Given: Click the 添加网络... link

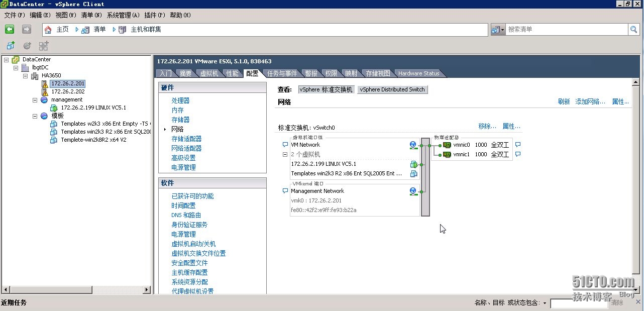Looking at the screenshot, I should [x=590, y=101].
